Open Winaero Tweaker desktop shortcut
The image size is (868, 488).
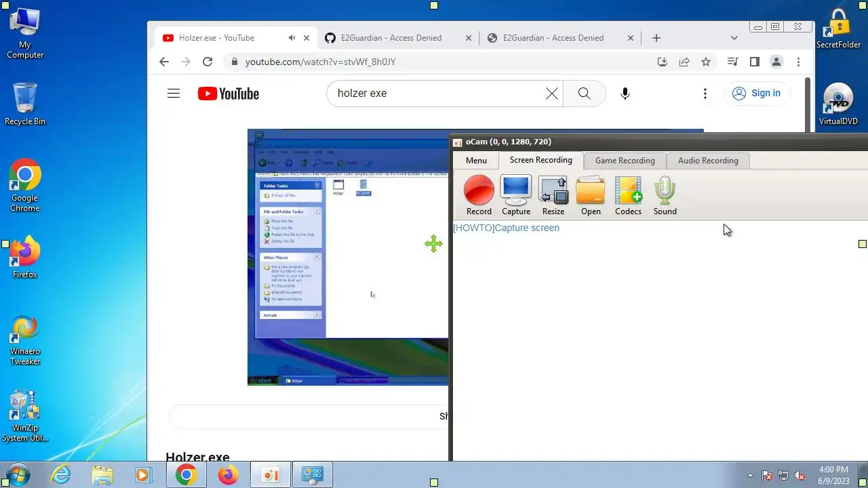(x=25, y=340)
